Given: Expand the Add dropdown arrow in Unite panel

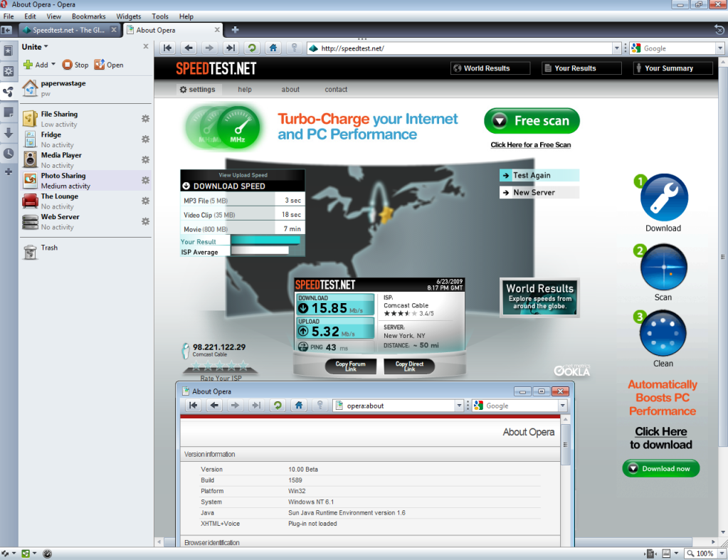Looking at the screenshot, I should pyautogui.click(x=53, y=64).
